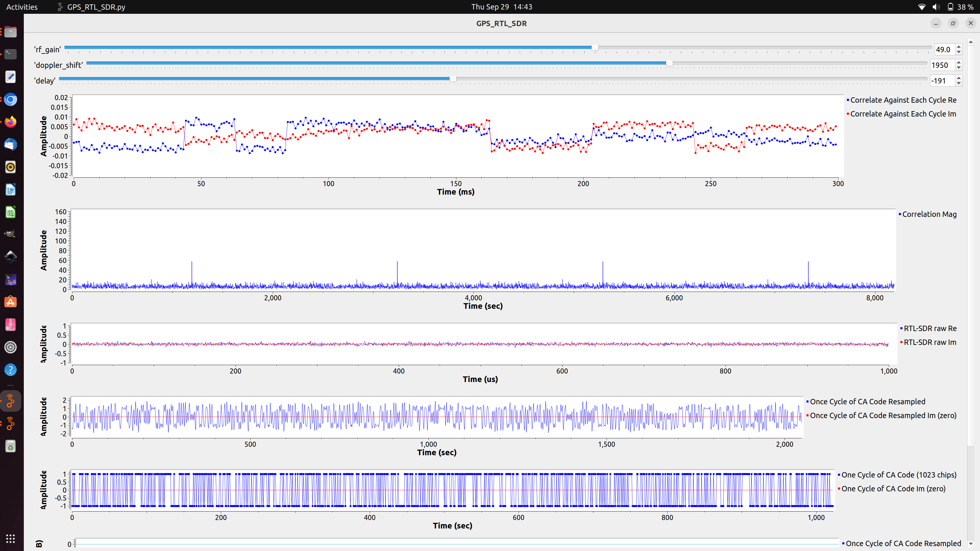980x551 pixels.
Task: Open Ubuntu Software from the dock
Action: point(11,302)
